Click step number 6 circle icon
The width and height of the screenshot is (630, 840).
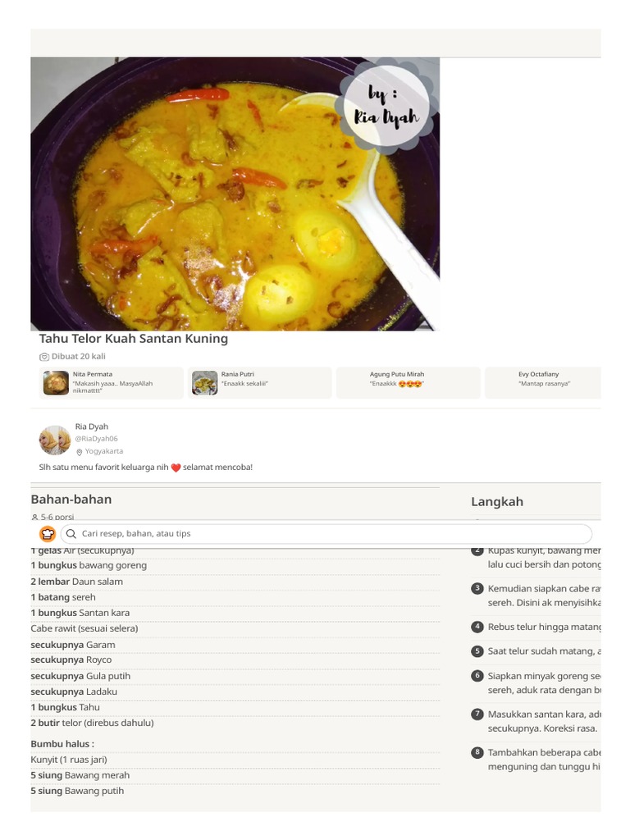coord(477,676)
